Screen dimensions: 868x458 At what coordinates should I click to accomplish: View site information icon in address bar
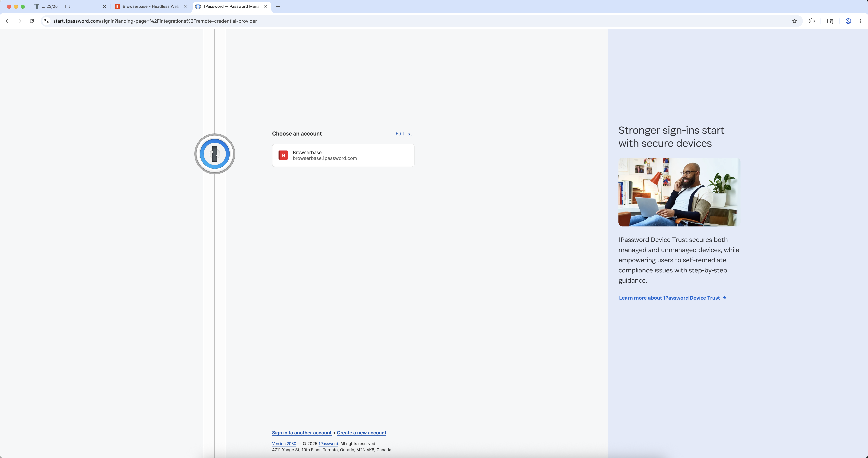pos(46,21)
